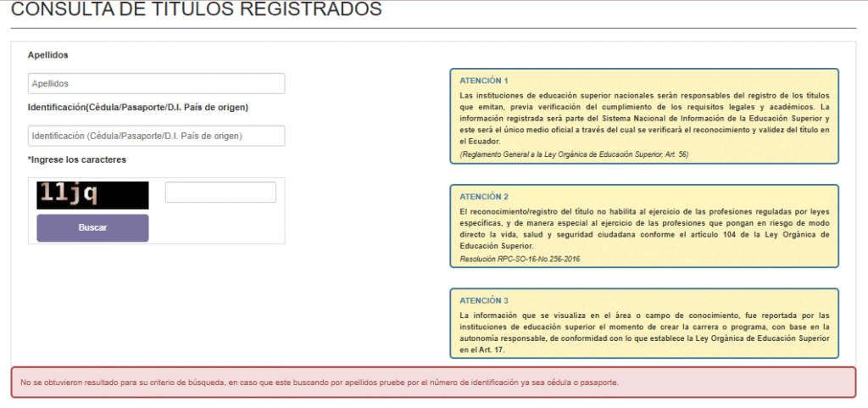
Task: Click the captcha image showing 11jq
Action: pos(92,195)
